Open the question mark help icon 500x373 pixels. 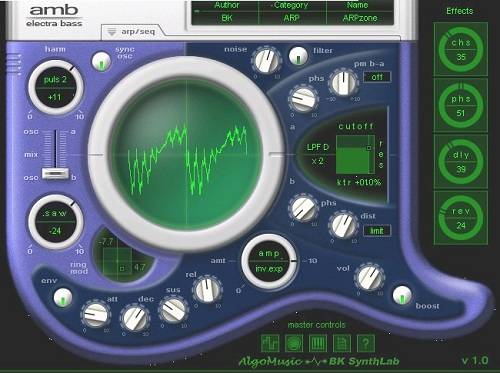366,343
